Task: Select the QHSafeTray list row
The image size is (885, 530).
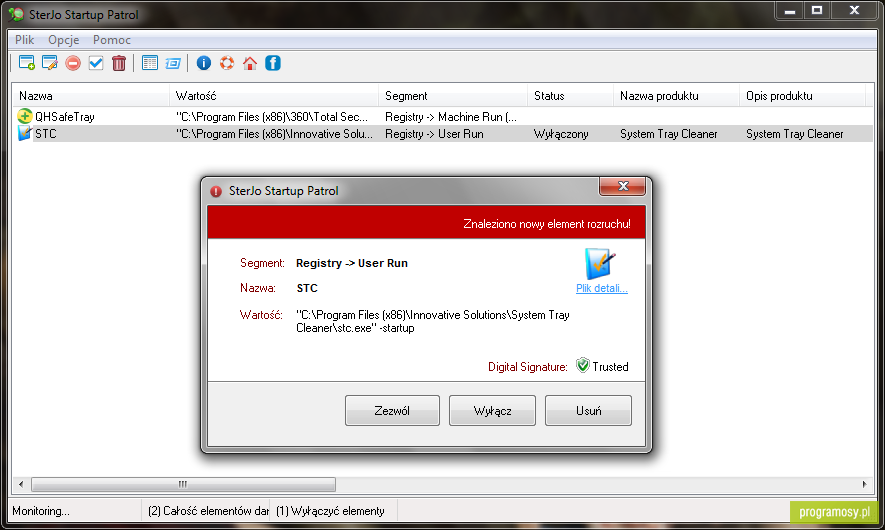Action: pos(442,117)
